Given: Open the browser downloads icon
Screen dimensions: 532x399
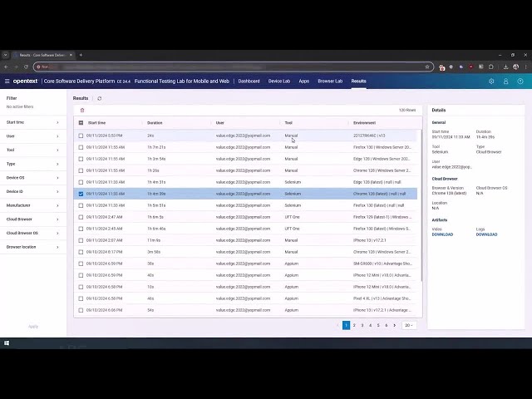Looking at the screenshot, I should pos(505,66).
